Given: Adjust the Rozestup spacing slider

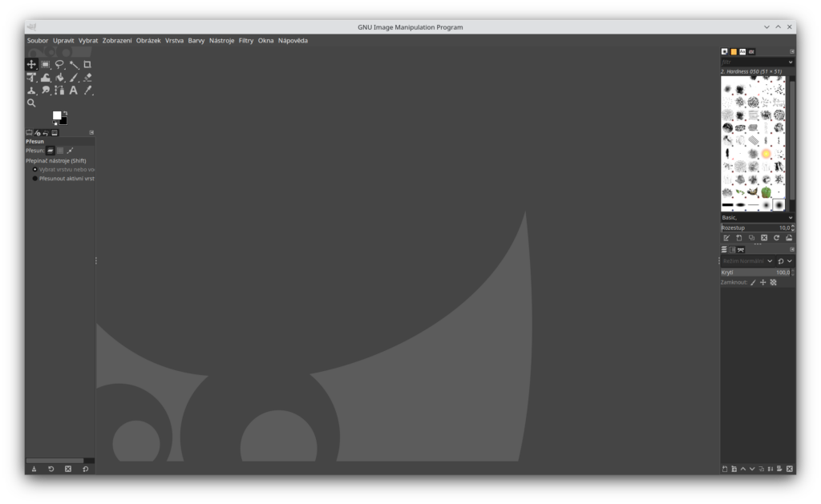Looking at the screenshot, I should 757,228.
